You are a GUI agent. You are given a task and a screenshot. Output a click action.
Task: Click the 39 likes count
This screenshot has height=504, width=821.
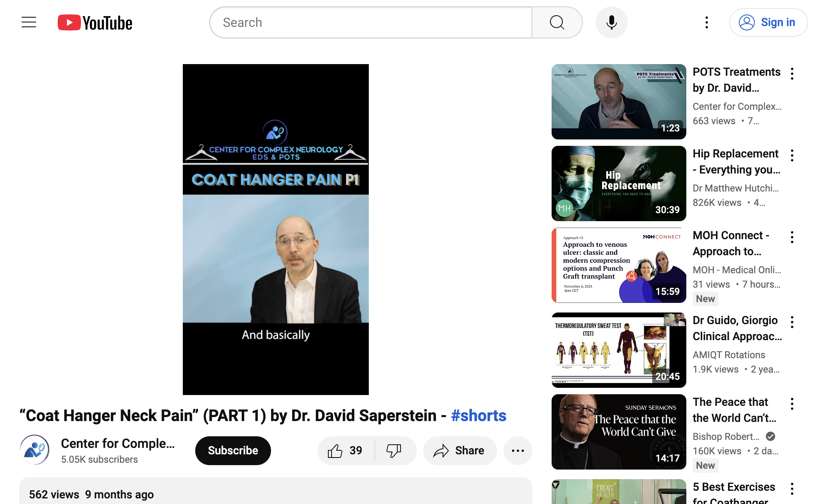[x=356, y=451]
